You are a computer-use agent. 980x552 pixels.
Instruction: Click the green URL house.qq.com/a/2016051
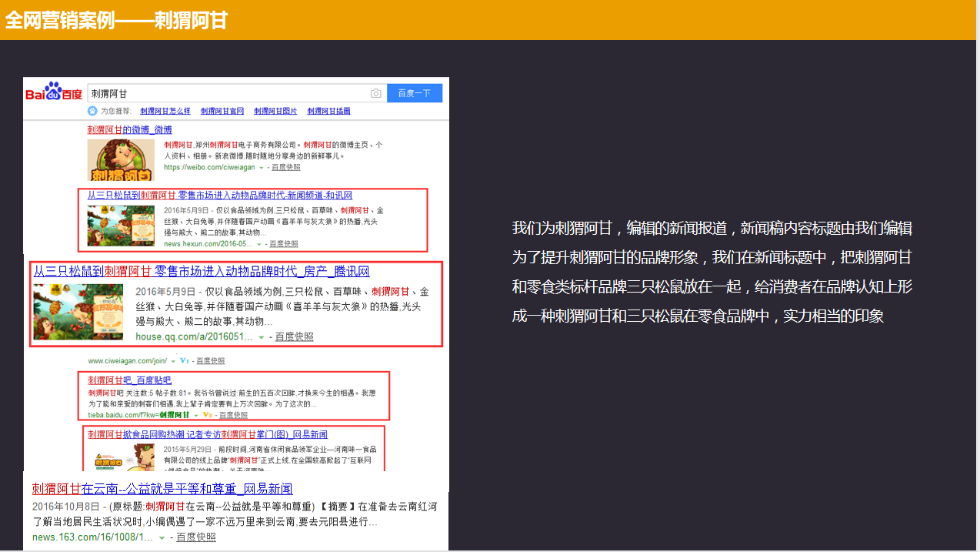pos(195,337)
